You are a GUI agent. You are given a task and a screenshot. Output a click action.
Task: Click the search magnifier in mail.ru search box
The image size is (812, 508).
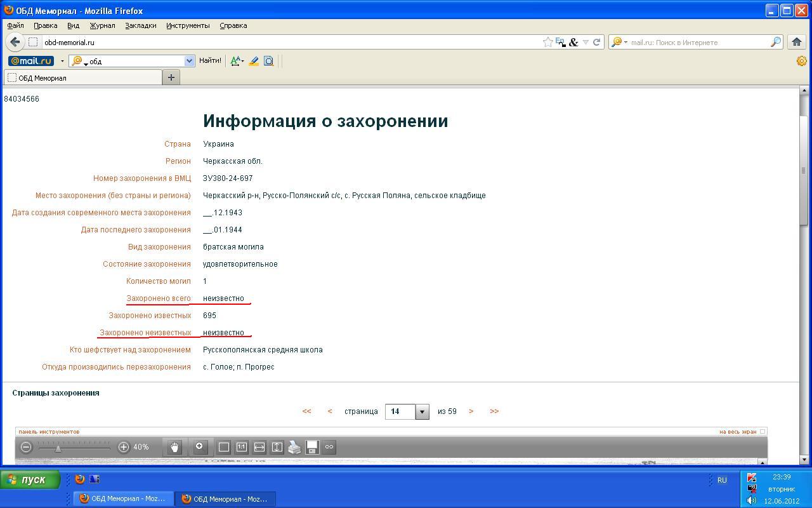pos(776,42)
